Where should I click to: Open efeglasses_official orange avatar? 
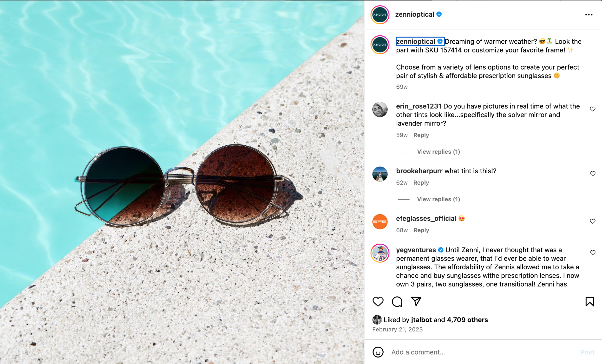pos(380,221)
